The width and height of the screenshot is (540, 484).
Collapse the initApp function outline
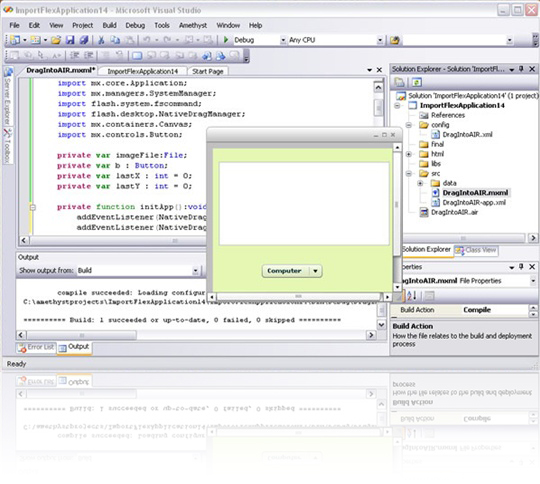tap(33, 207)
